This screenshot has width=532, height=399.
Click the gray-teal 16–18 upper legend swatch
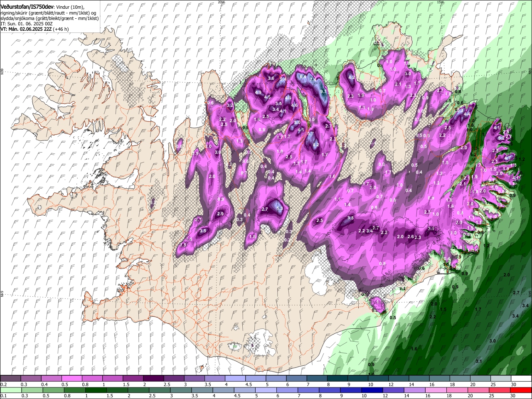coord(440,379)
